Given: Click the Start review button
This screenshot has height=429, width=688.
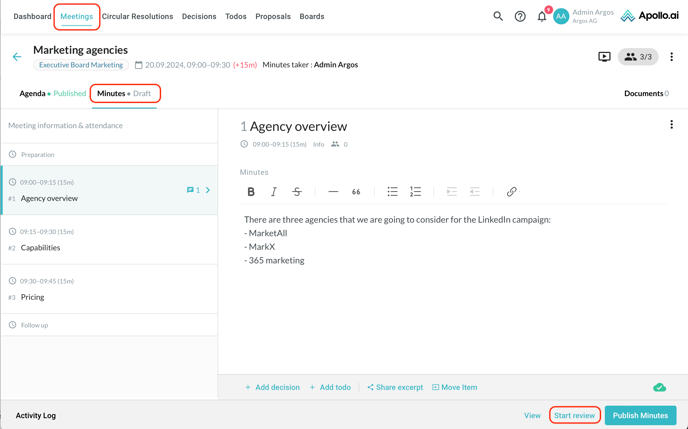Looking at the screenshot, I should pos(574,415).
